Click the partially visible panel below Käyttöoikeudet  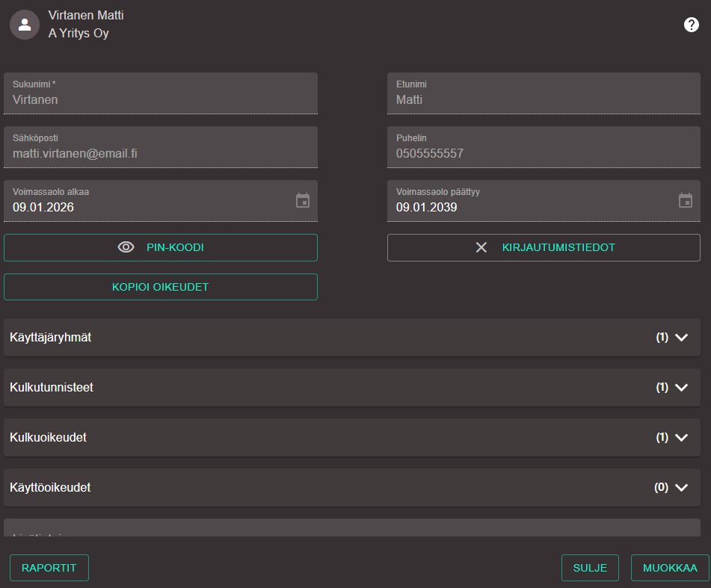[351, 528]
